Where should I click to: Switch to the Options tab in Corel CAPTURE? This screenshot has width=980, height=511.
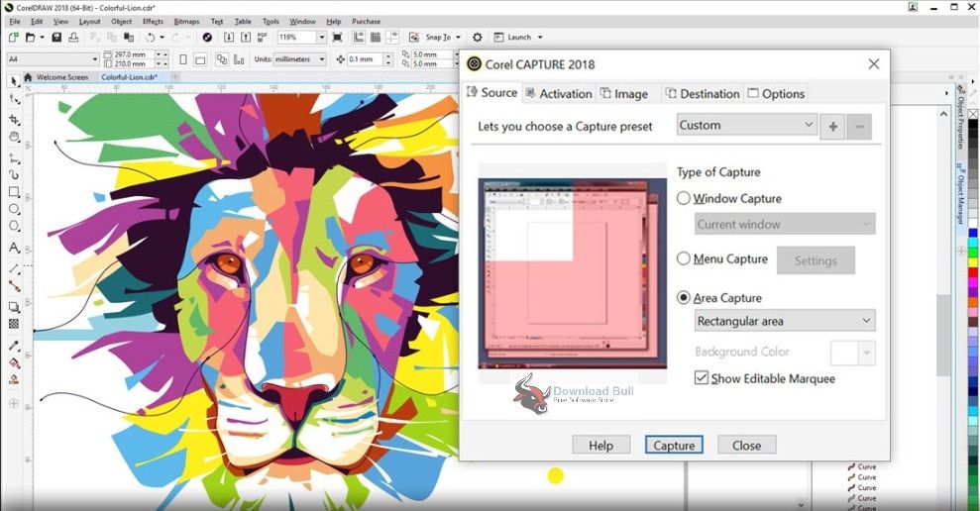tap(776, 94)
